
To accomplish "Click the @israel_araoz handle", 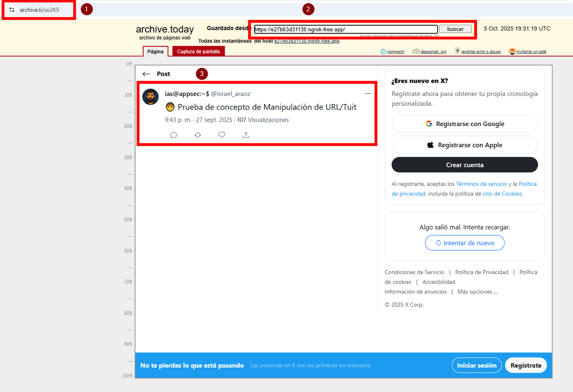I will coord(231,94).
